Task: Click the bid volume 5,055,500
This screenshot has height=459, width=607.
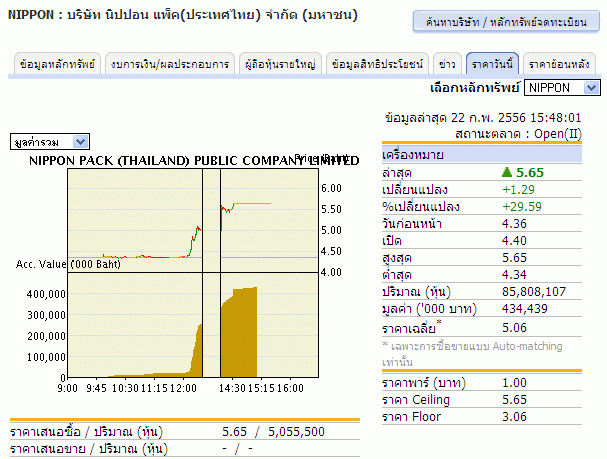Action: [296, 432]
